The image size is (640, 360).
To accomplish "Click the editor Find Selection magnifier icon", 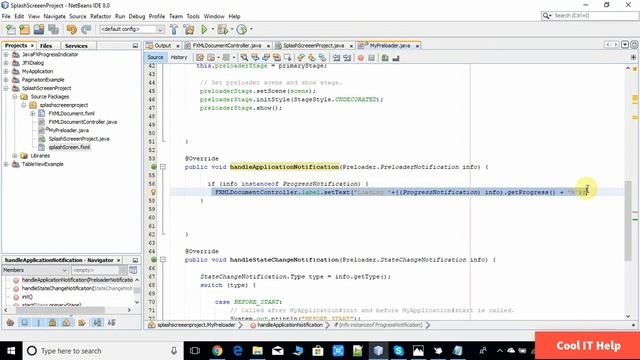I will pos(244,58).
